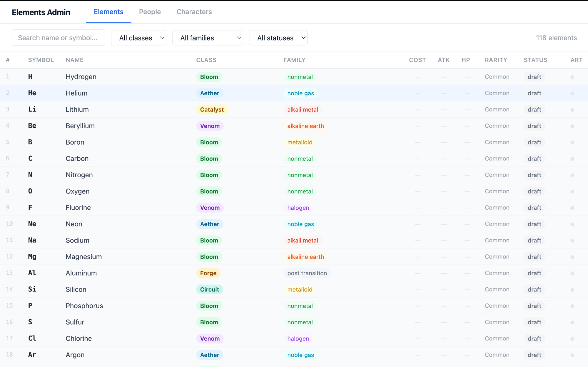The height and width of the screenshot is (367, 588).
Task: Open the All classes dropdown
Action: pos(138,38)
